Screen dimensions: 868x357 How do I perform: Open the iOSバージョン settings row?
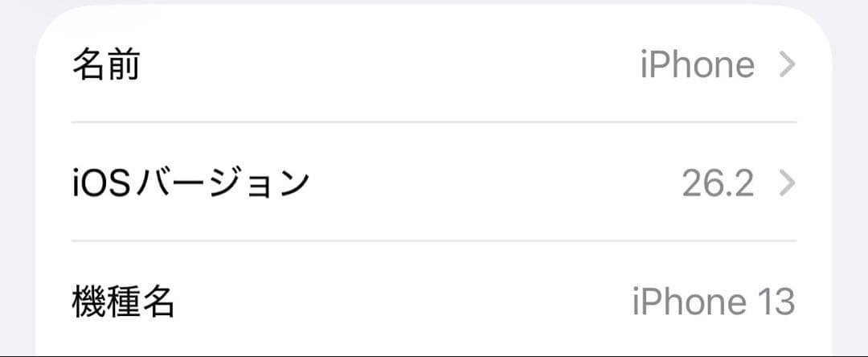tap(434, 184)
